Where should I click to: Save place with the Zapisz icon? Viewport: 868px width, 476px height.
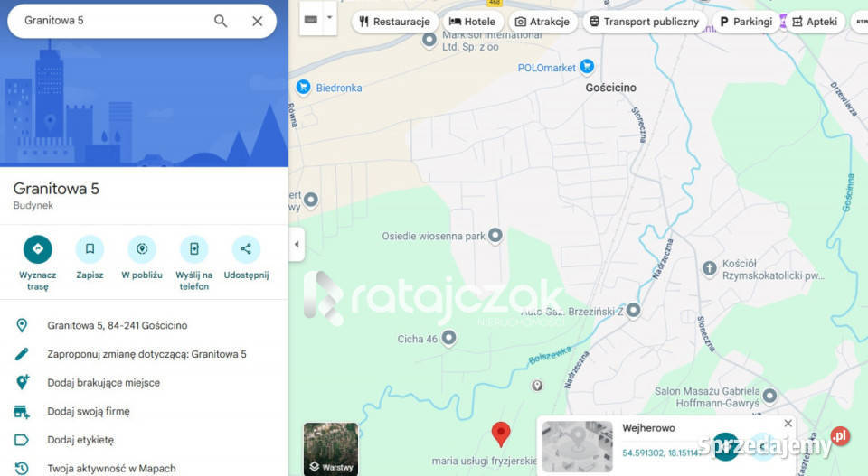coord(90,249)
